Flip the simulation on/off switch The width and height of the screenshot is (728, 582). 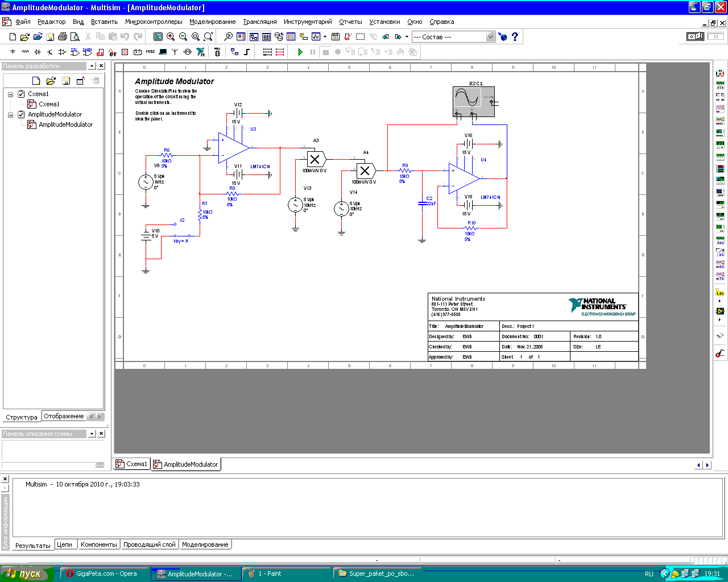(696, 36)
